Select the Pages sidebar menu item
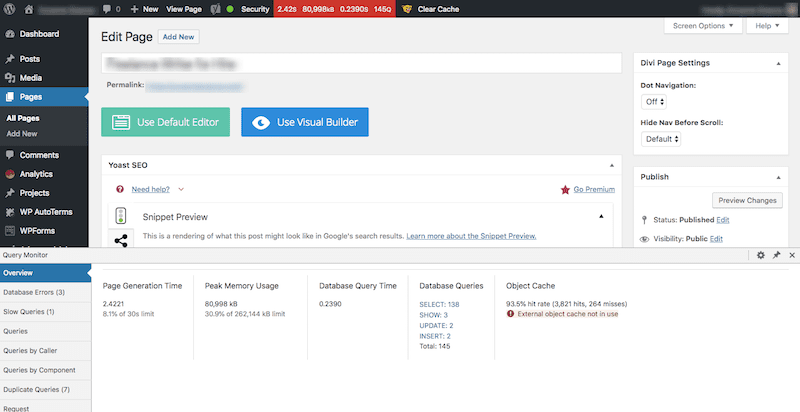The width and height of the screenshot is (800, 412). pos(44,97)
